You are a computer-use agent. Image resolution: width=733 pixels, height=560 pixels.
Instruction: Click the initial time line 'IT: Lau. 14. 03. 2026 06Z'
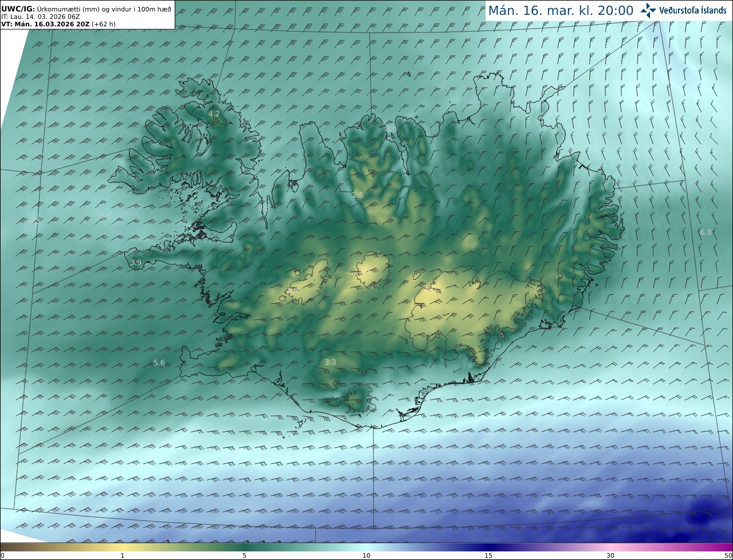coord(40,17)
